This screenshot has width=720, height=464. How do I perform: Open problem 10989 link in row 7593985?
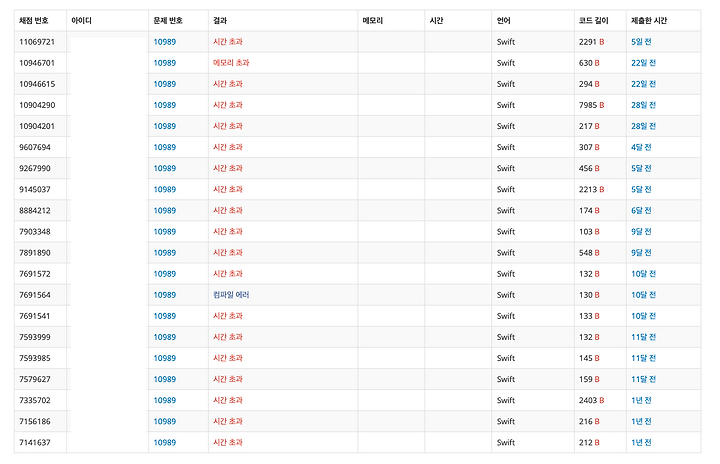(x=164, y=358)
